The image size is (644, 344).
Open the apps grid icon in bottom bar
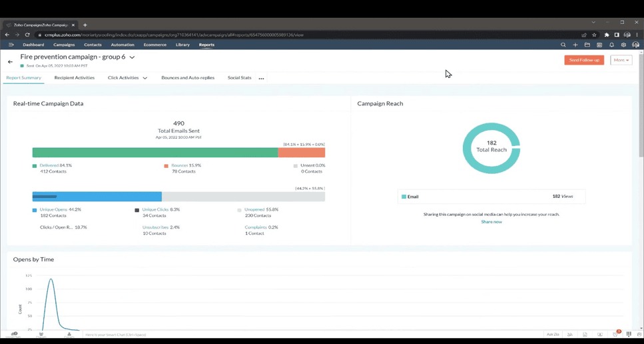(629, 334)
